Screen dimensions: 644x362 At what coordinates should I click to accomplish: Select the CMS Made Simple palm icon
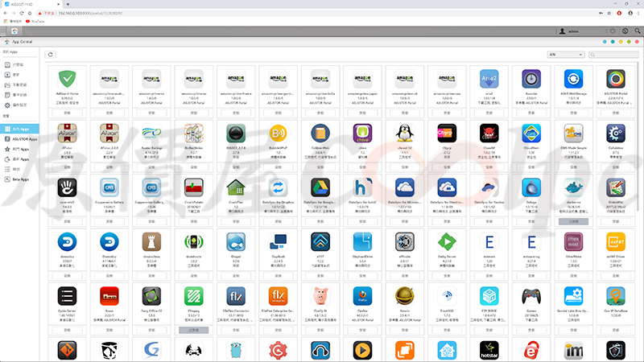(573, 134)
